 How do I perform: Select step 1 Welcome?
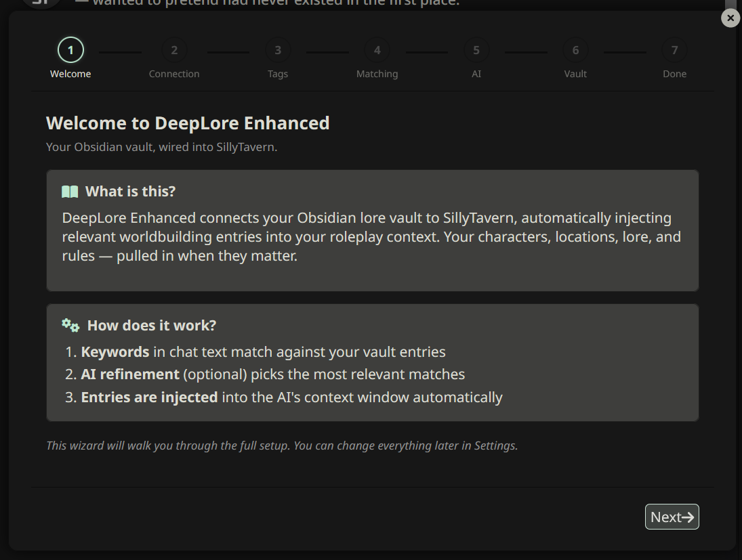[x=70, y=58]
